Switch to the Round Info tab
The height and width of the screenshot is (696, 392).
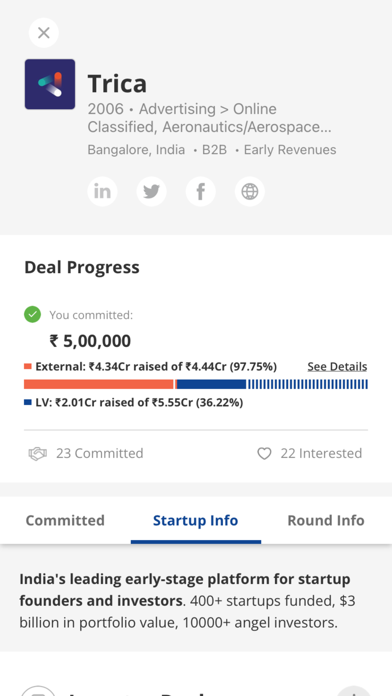(x=326, y=520)
